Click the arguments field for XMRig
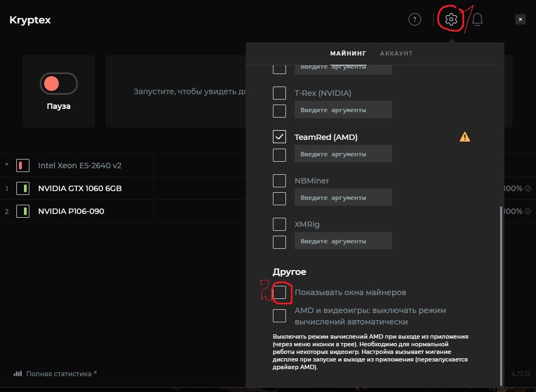This screenshot has height=392, width=536. click(x=343, y=241)
